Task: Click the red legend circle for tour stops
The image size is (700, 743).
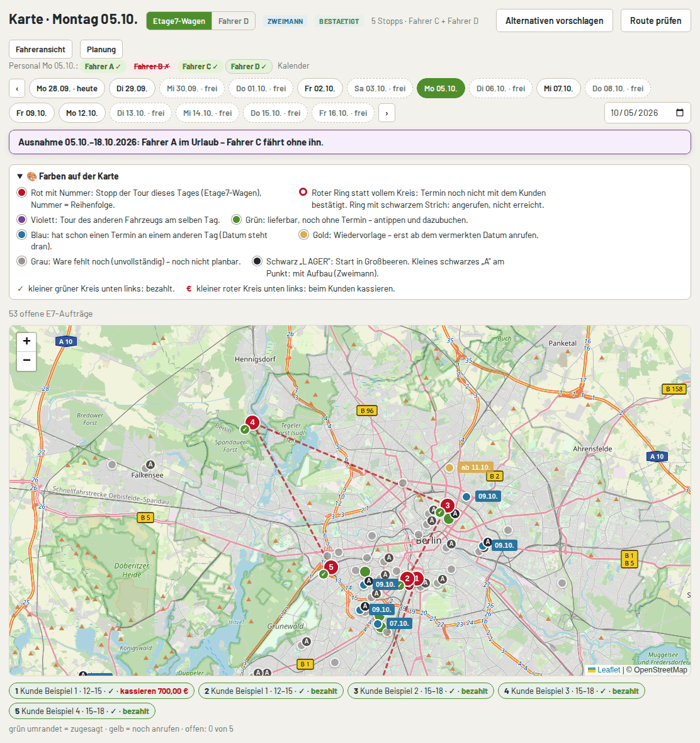Action: (x=22, y=193)
